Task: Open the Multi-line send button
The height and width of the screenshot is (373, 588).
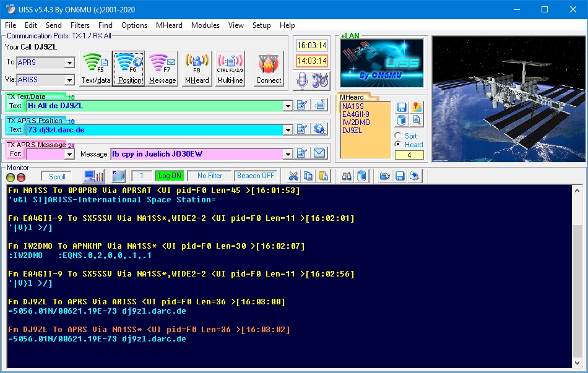Action: click(230, 69)
